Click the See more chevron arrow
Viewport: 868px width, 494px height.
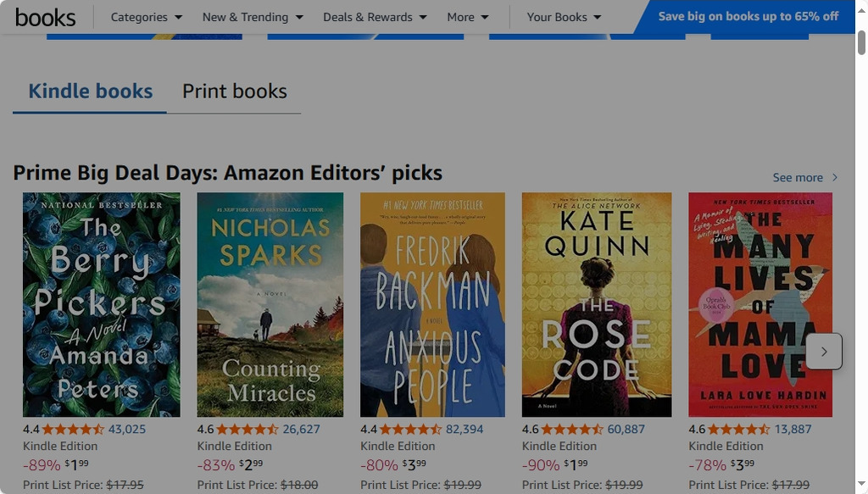(x=835, y=178)
